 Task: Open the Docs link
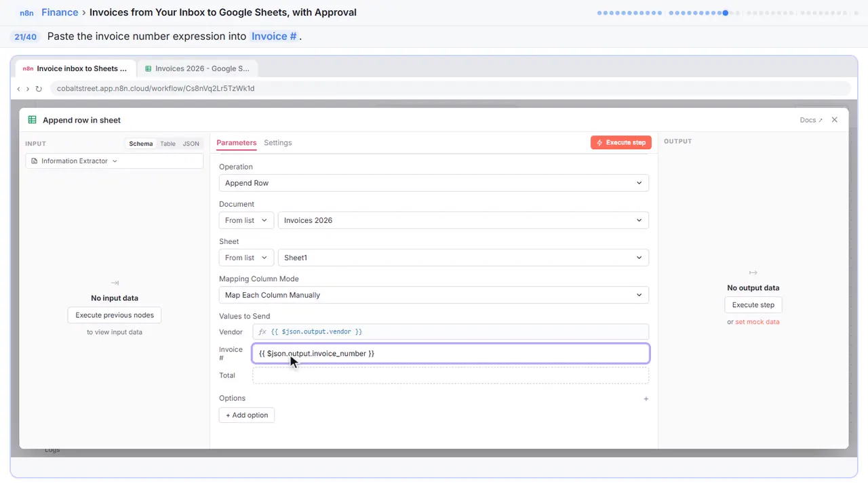(x=811, y=120)
